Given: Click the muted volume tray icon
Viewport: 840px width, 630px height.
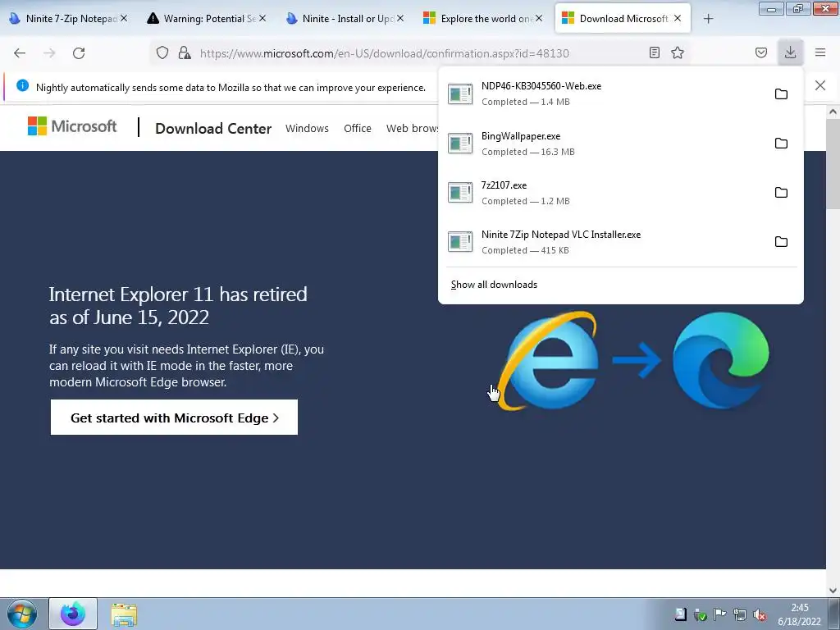Looking at the screenshot, I should (759, 614).
